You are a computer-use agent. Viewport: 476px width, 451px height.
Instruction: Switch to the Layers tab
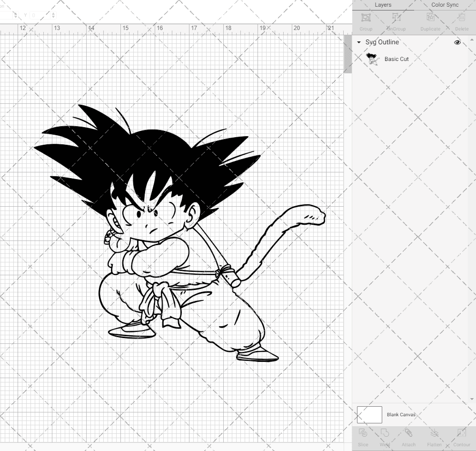point(383,5)
